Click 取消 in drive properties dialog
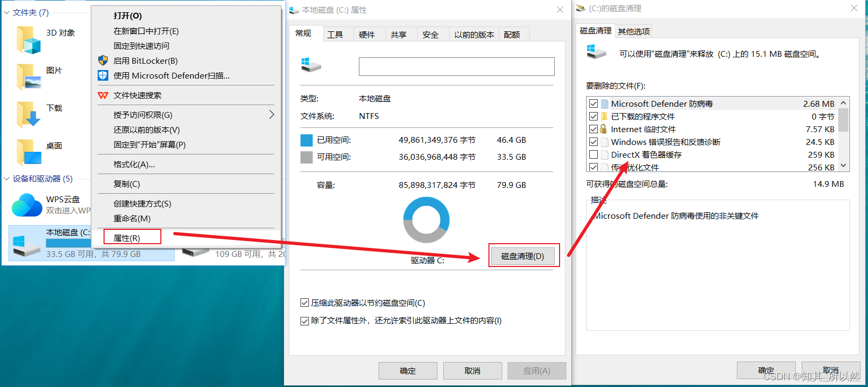Viewport: 868px width, 387px height. pyautogui.click(x=472, y=371)
